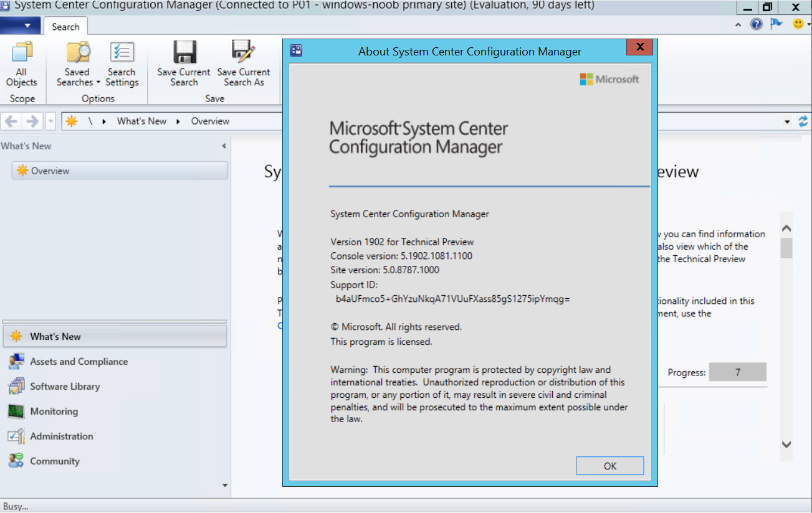Click the feedback smiley icon
This screenshot has height=513, width=812.
click(797, 24)
